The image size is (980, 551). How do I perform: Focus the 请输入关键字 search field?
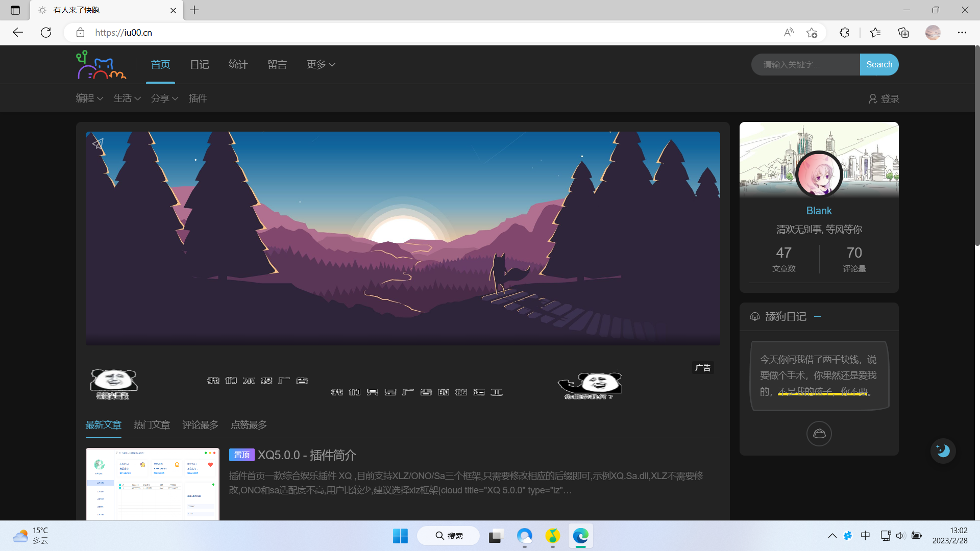pyautogui.click(x=805, y=65)
